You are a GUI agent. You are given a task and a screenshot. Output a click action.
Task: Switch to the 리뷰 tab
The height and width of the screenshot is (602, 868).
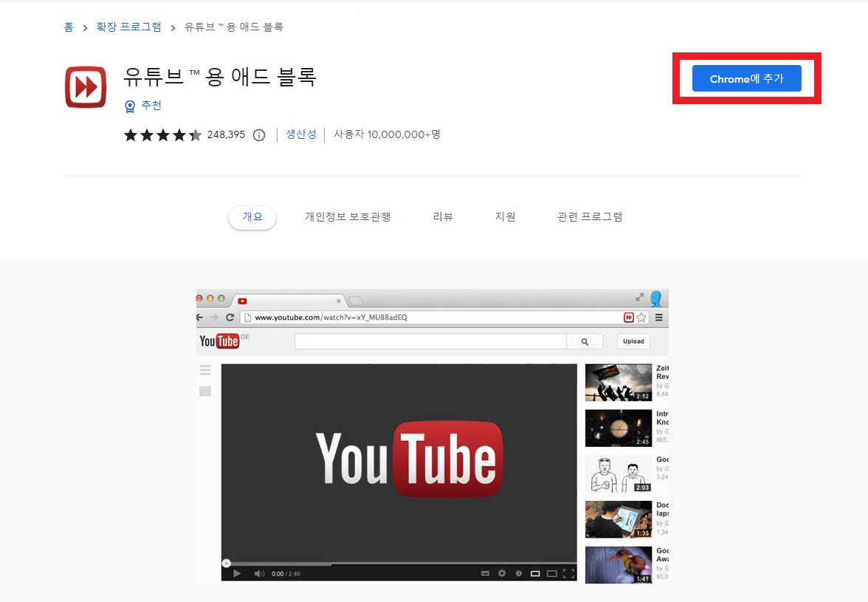point(443,216)
